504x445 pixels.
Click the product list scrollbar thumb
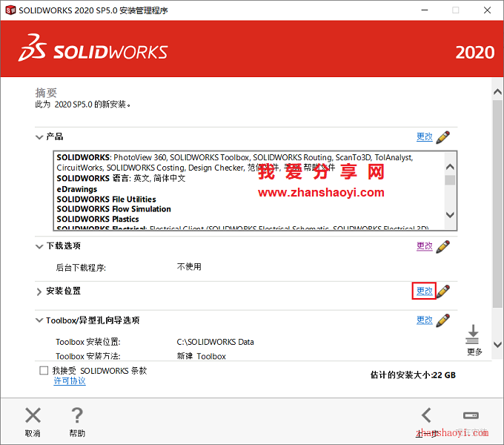(450, 180)
